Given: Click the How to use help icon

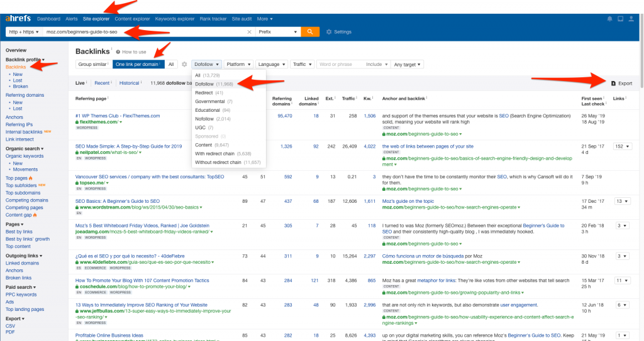Looking at the screenshot, I should 118,52.
